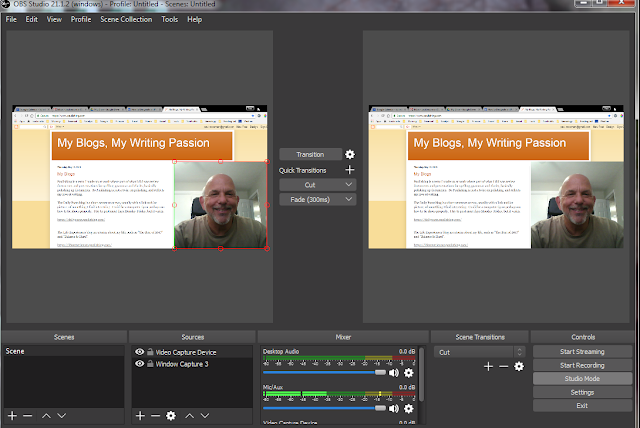The width and height of the screenshot is (640, 428).
Task: Open the Scene Collection menu
Action: [x=126, y=19]
